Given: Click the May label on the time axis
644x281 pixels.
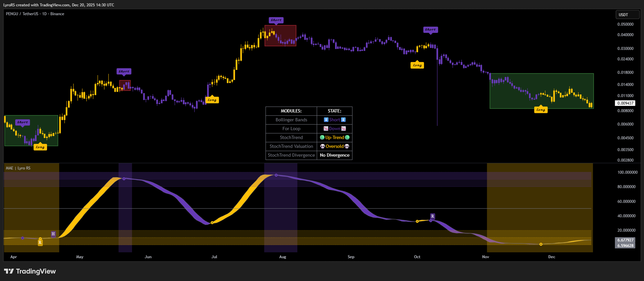Looking at the screenshot, I should (x=79, y=257).
